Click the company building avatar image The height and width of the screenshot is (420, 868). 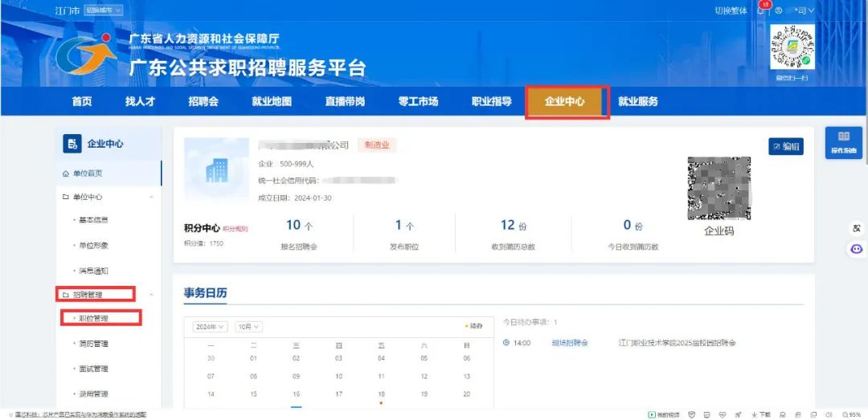(216, 171)
